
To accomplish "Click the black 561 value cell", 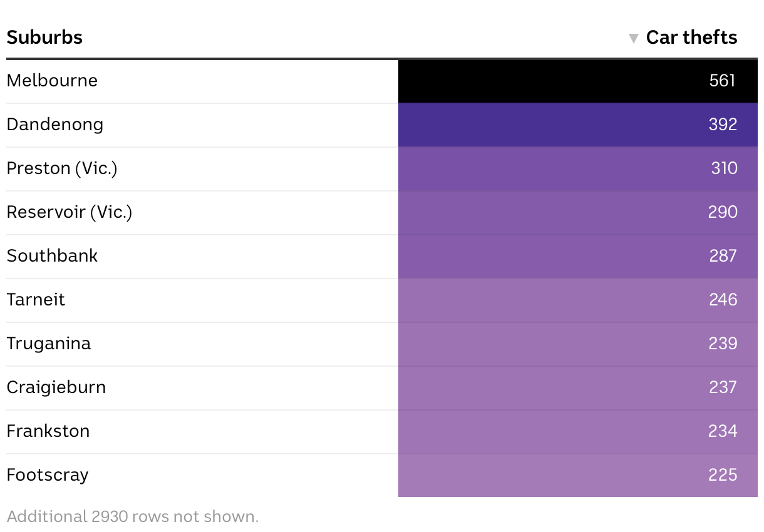I will click(x=577, y=81).
